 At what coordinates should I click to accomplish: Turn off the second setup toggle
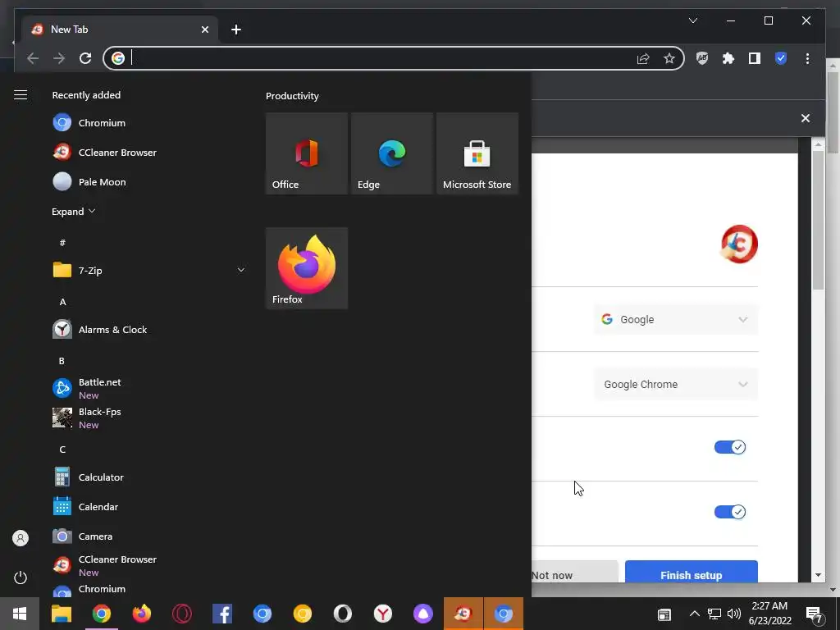click(x=729, y=512)
